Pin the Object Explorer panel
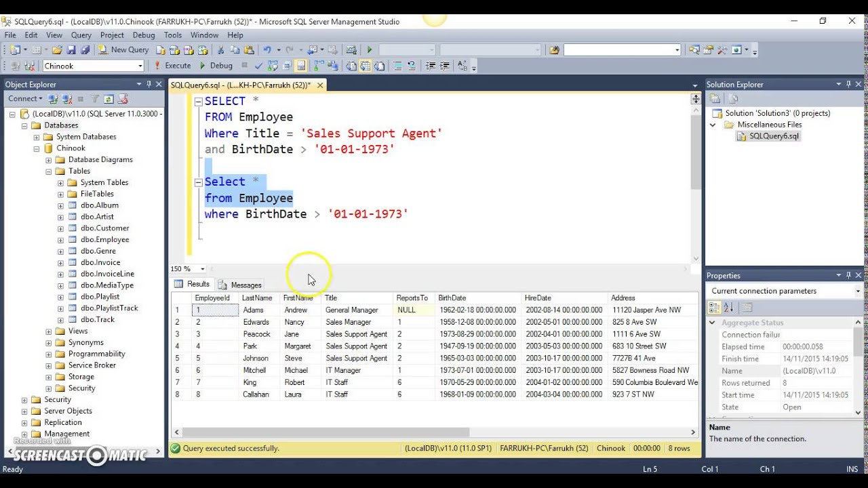Image resolution: width=868 pixels, height=488 pixels. click(x=149, y=84)
